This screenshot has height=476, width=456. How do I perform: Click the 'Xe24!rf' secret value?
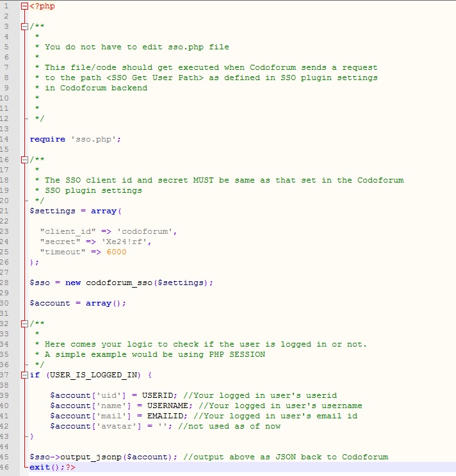point(124,242)
